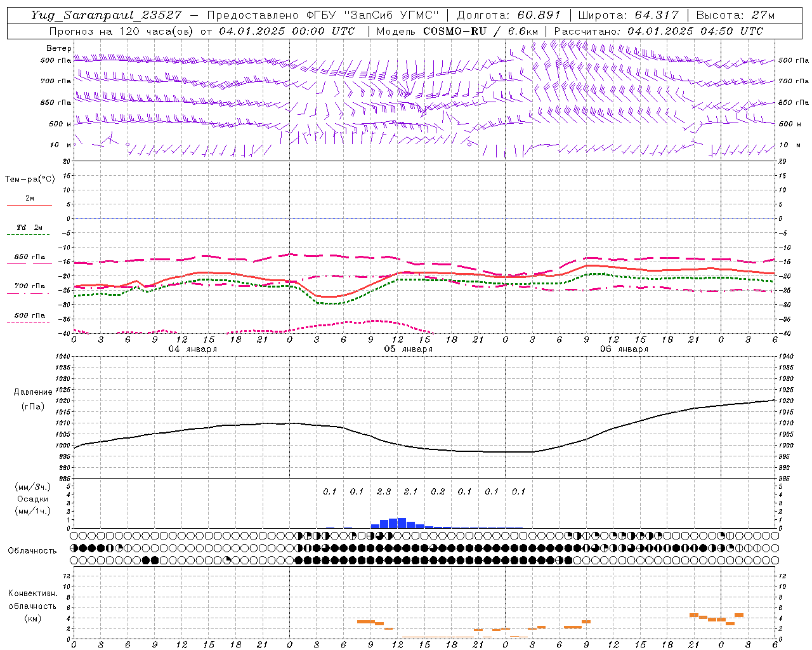Select the Давление pressure panel label
This screenshot has height=650, width=812.
tap(33, 392)
